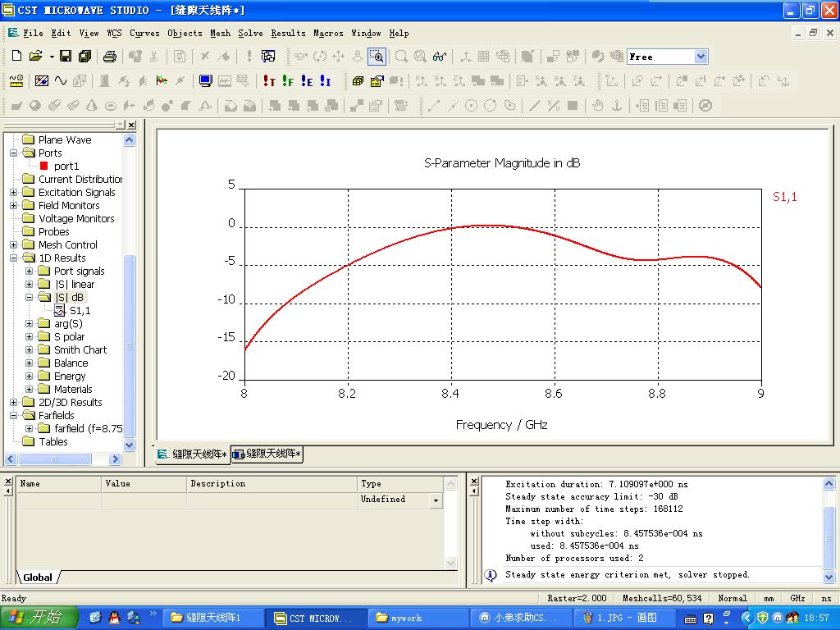This screenshot has height=630, width=840.
Task: Click the tree horizontal scrollbar thumb
Action: point(54,459)
